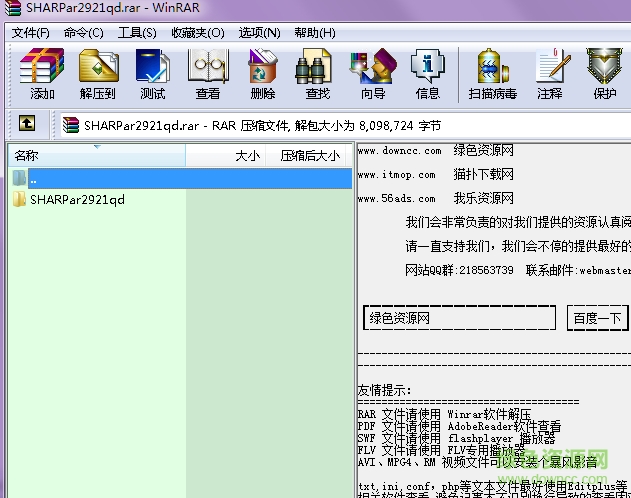Open the 文件(F) menu

click(31, 33)
